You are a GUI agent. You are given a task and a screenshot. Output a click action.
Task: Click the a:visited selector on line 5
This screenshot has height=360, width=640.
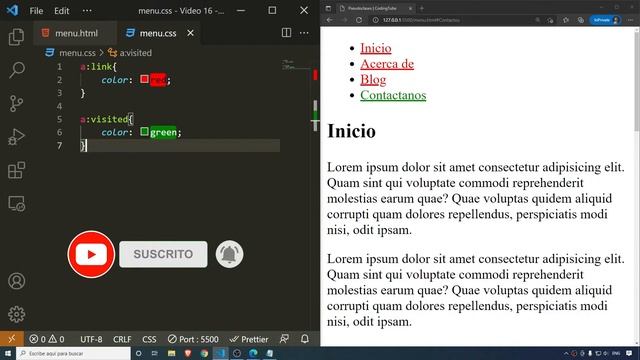(104, 119)
